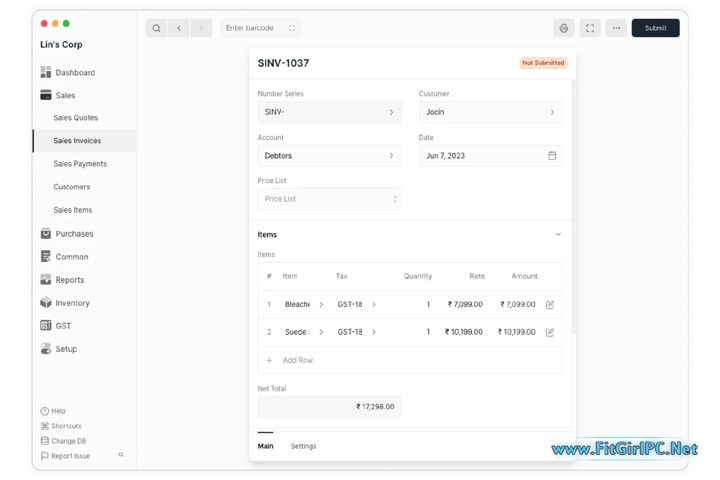Click the Report Issue link
Screen dimensions: 720x480
(x=70, y=456)
